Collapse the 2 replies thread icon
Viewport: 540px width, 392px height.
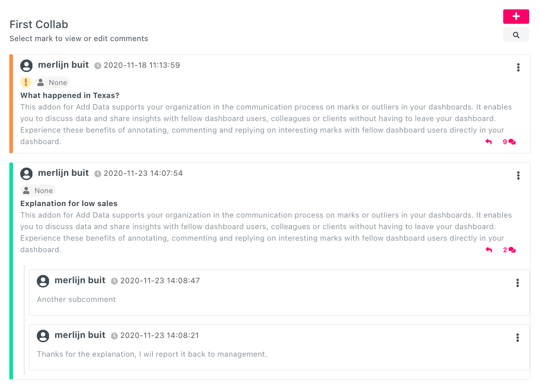pos(509,250)
